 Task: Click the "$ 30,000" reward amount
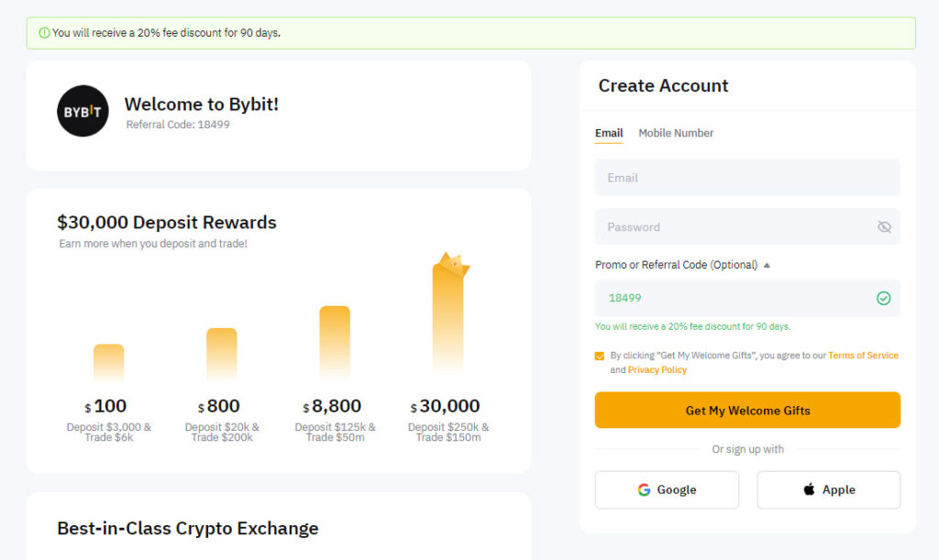[x=445, y=406]
